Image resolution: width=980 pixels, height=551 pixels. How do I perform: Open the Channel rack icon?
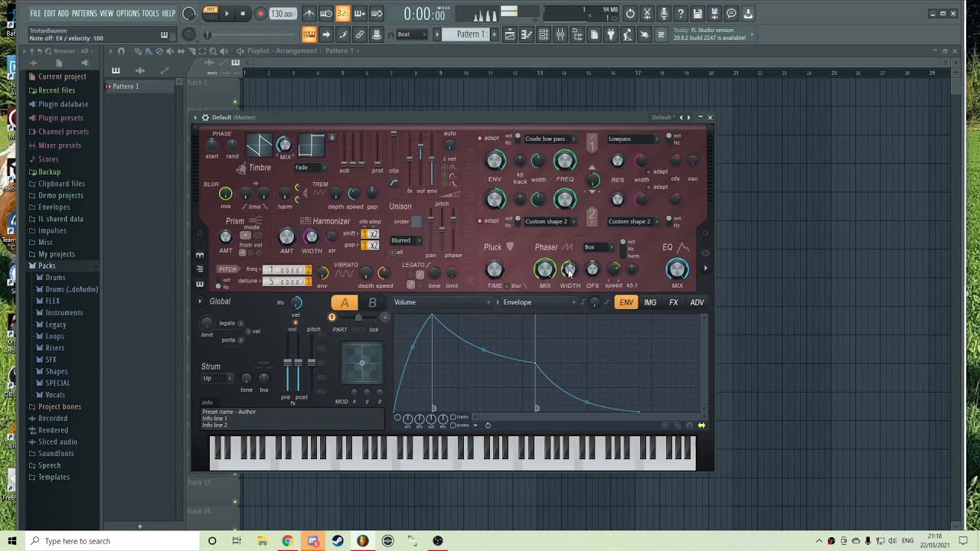(544, 34)
